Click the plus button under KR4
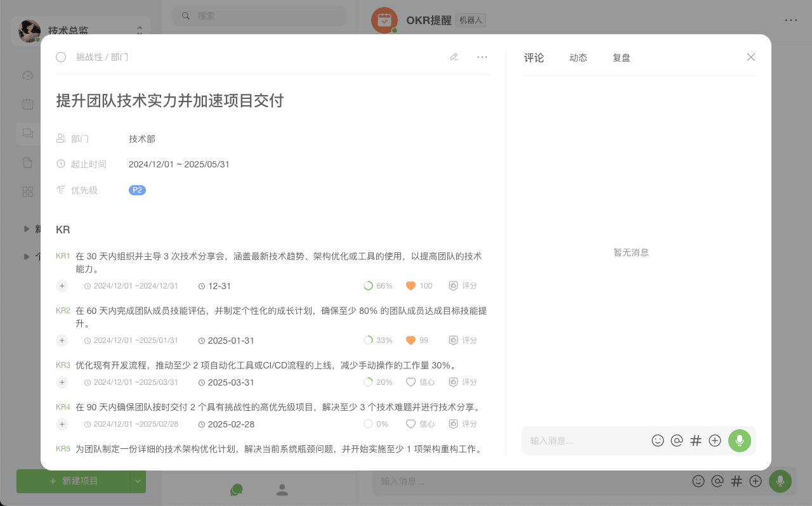812x506 pixels. (62, 424)
